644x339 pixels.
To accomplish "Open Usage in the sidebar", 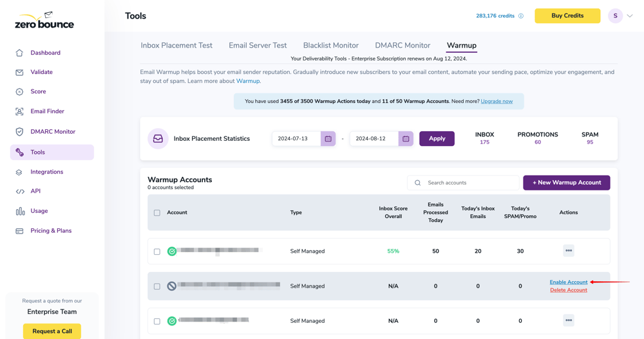I will (x=39, y=211).
